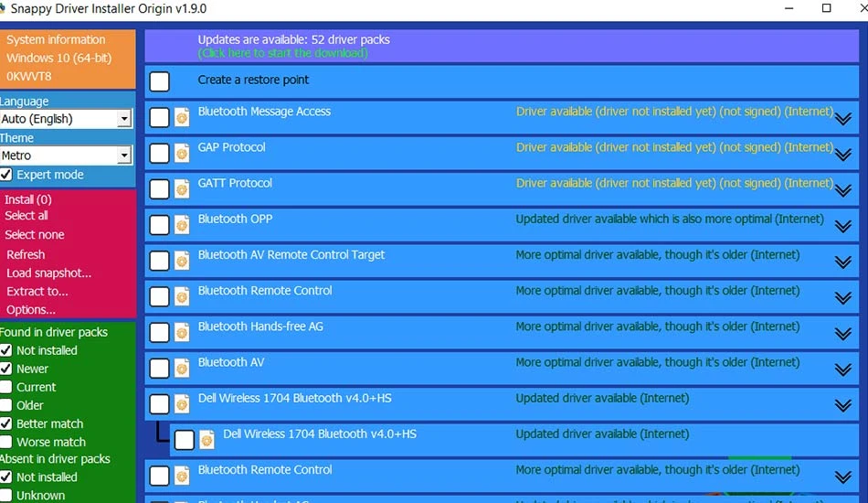
Task: Disable the Expert mode checkbox
Action: pyautogui.click(x=6, y=175)
